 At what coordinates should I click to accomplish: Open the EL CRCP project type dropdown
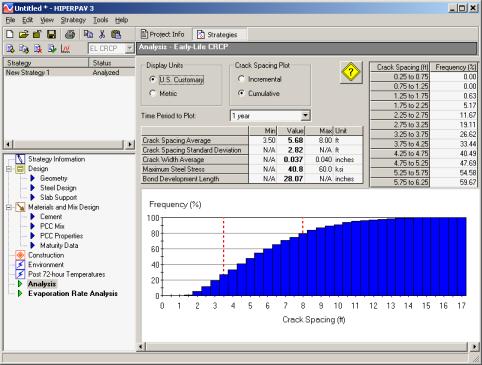tap(129, 49)
